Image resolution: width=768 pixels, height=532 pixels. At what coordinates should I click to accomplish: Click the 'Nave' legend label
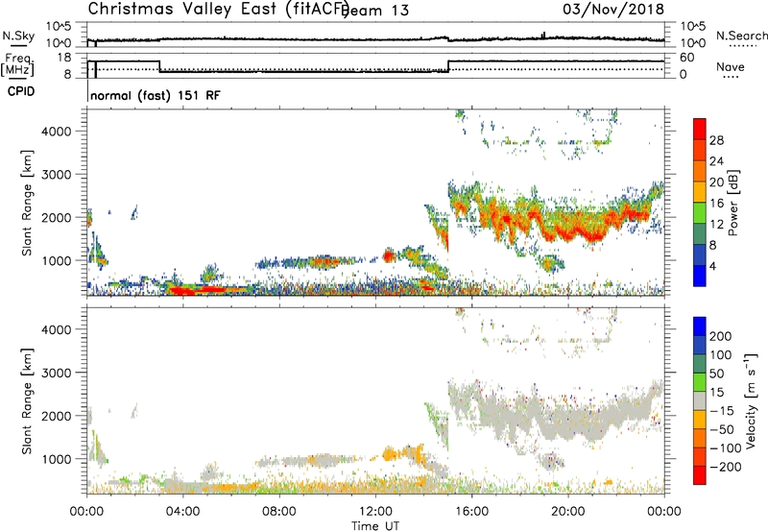(731, 67)
